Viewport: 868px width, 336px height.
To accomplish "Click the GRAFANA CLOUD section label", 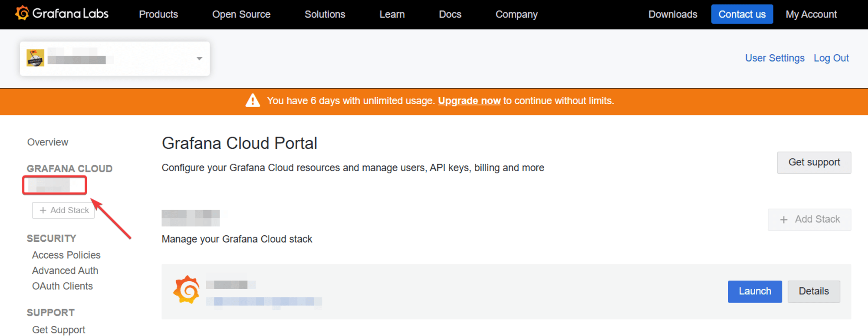I will (x=69, y=168).
